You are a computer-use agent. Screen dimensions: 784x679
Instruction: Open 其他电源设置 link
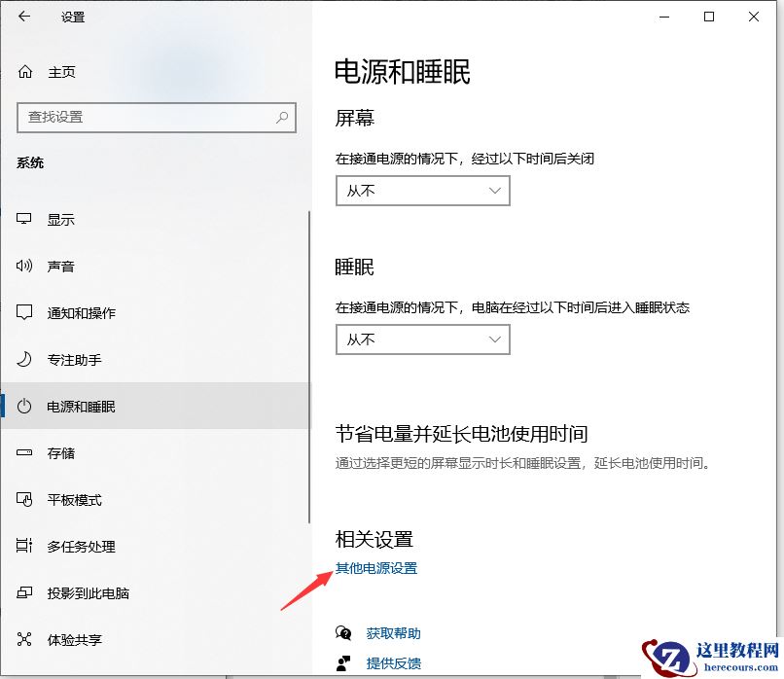376,568
